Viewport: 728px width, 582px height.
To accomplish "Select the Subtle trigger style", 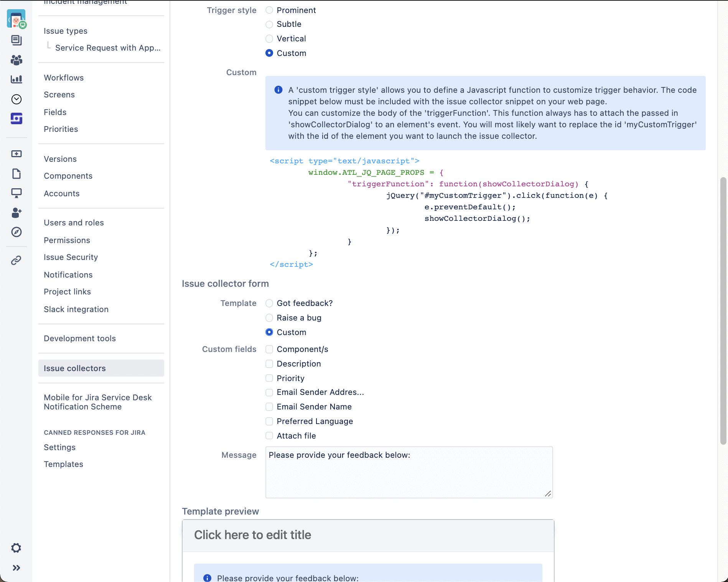I will coord(269,24).
